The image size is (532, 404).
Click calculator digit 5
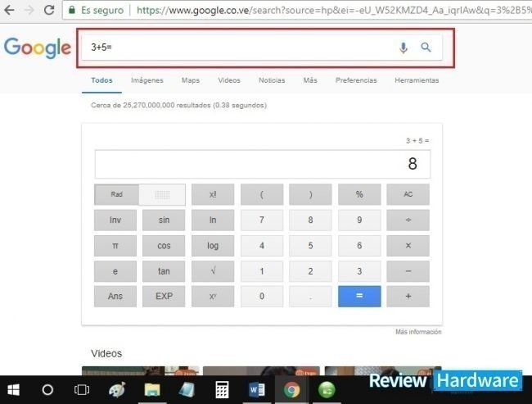pyautogui.click(x=310, y=246)
